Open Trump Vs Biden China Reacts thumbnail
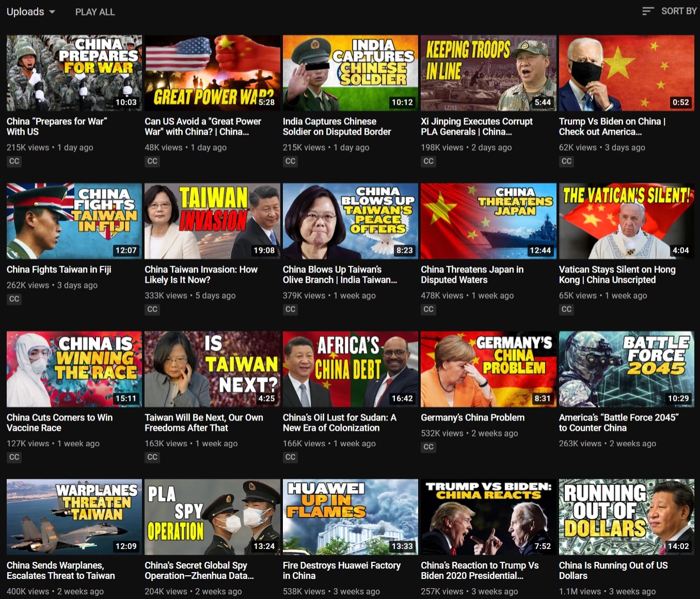 488,517
